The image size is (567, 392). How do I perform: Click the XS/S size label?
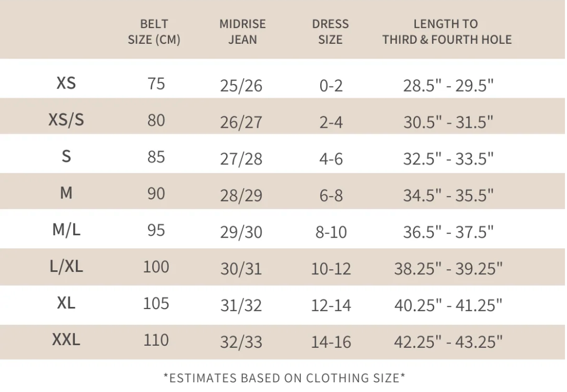[x=66, y=120]
